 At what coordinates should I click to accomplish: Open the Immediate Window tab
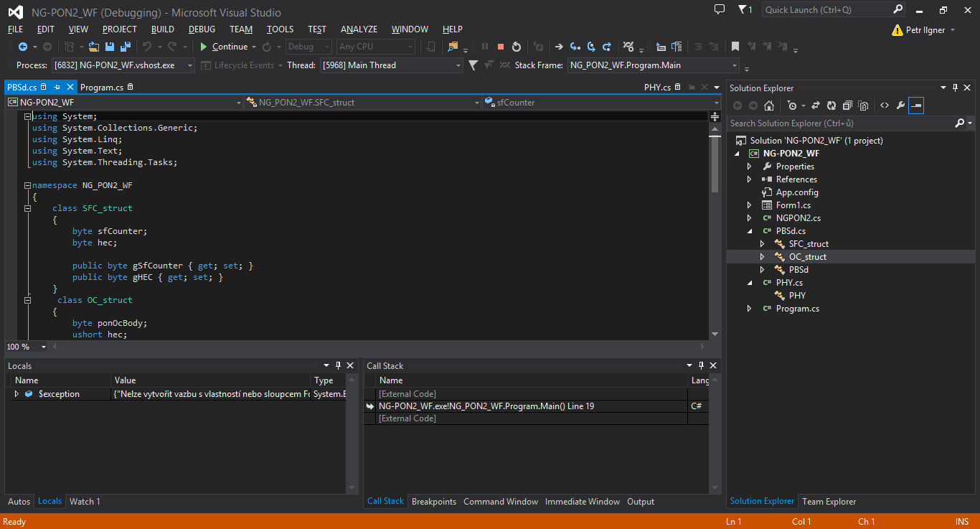coord(583,502)
